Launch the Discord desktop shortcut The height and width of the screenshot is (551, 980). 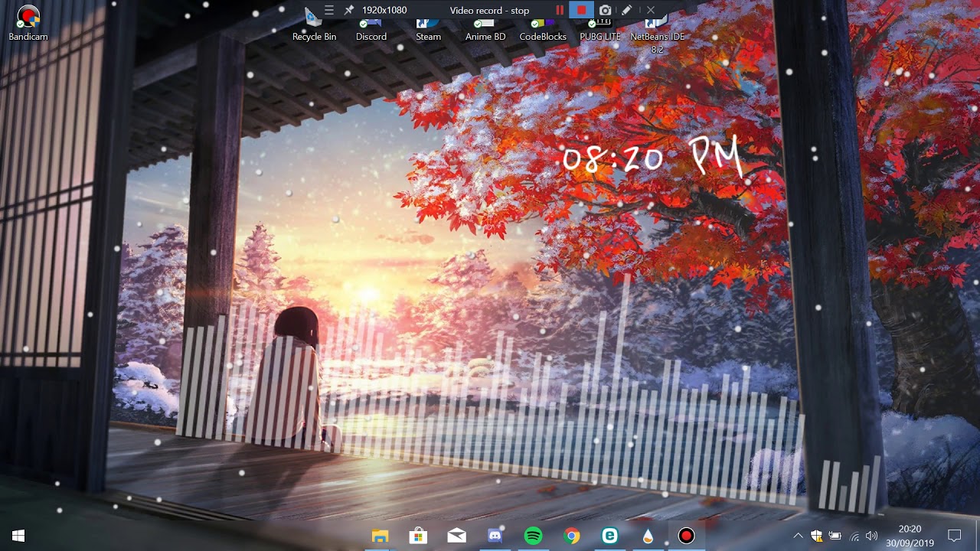[x=371, y=31]
